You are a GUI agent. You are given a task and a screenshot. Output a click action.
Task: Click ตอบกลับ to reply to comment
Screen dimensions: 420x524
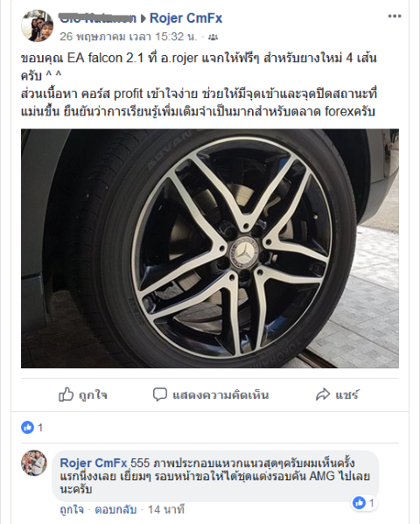point(115,510)
